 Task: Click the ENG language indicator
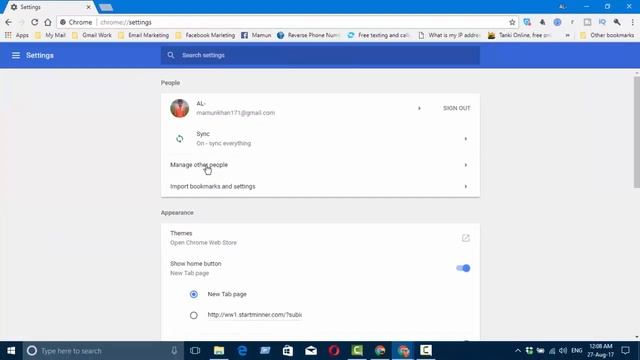(577, 351)
